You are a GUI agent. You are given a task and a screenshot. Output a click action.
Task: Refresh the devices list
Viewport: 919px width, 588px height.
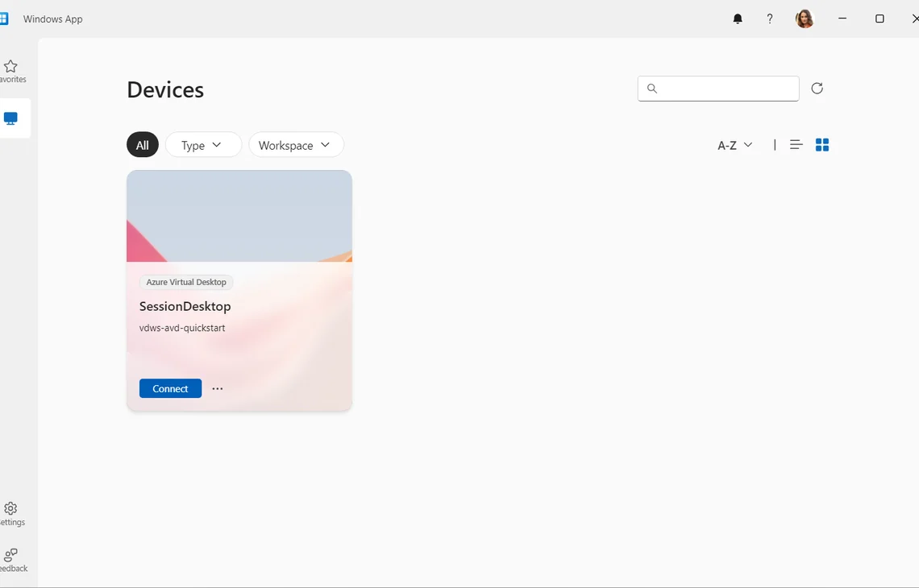tap(817, 89)
